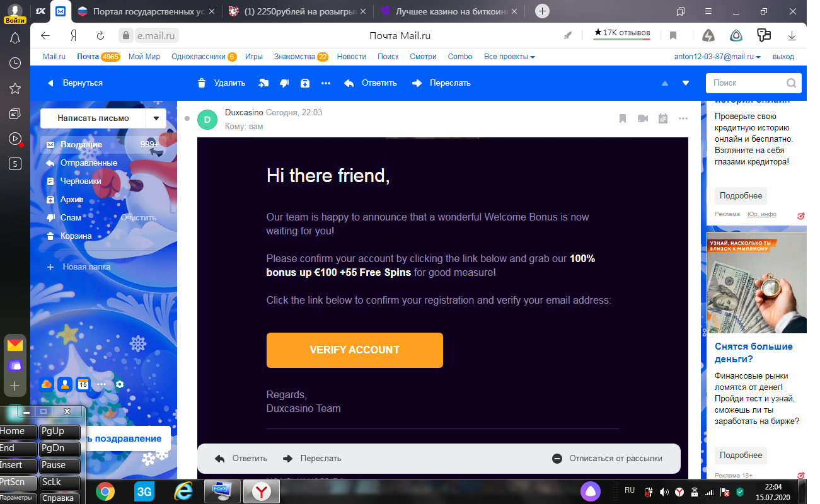Click the выход logout link
Viewport: 820px width, 504px height.
(x=783, y=57)
